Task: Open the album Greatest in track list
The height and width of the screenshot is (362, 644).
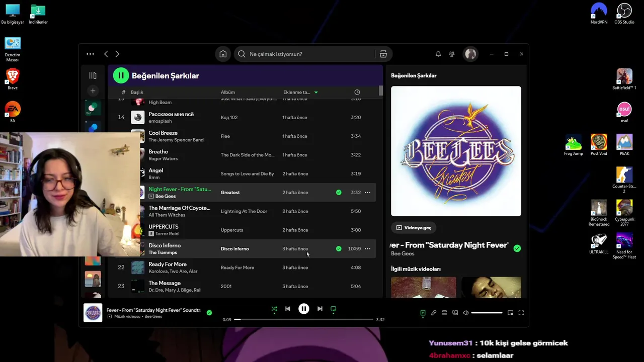Action: (230, 193)
